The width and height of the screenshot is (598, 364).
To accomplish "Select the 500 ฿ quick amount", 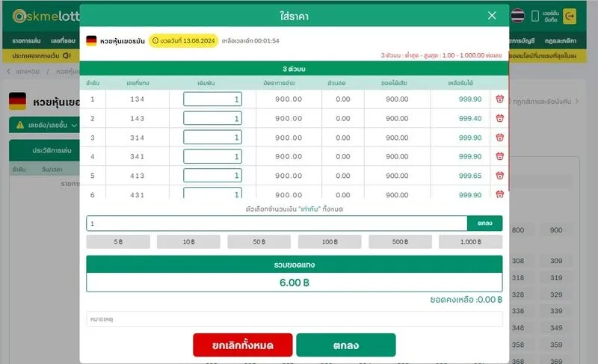I will point(400,241).
